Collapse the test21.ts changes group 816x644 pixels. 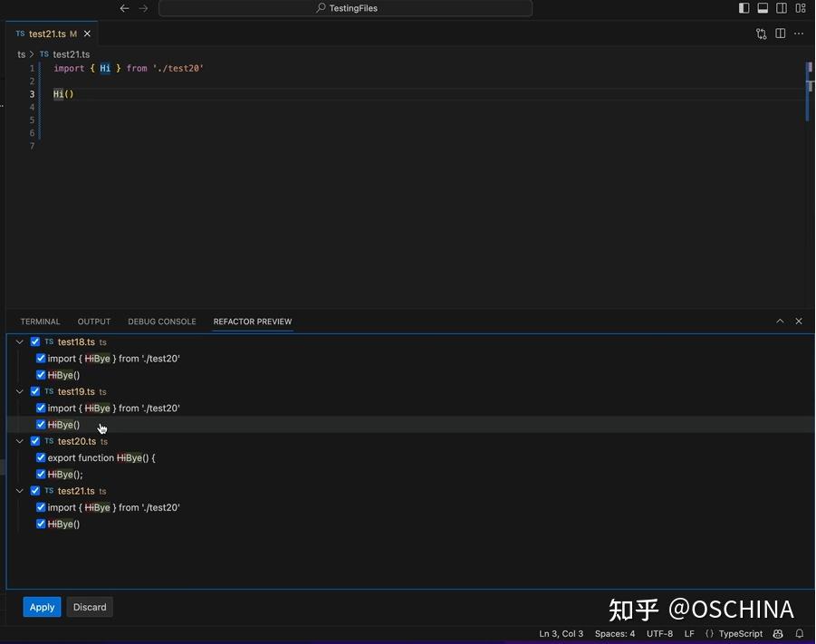coord(19,490)
